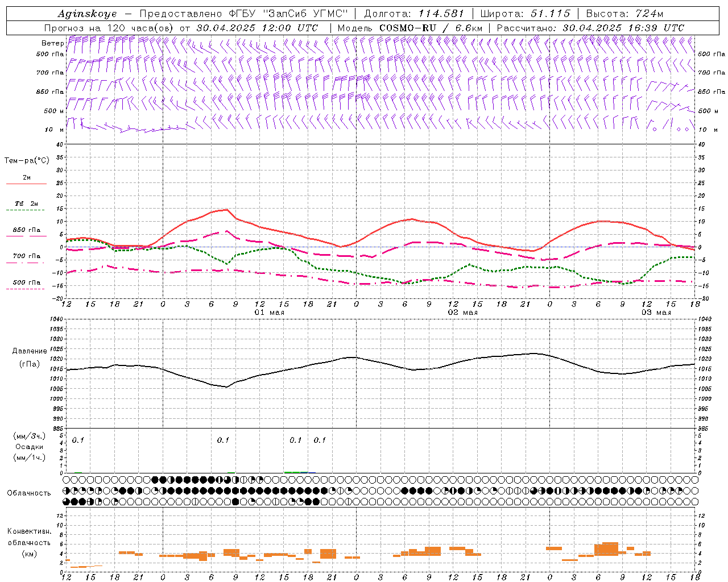Viewport: 728px width, 582px height.
Task: Click the (км) unit label for convective cloud
Action: [x=29, y=554]
